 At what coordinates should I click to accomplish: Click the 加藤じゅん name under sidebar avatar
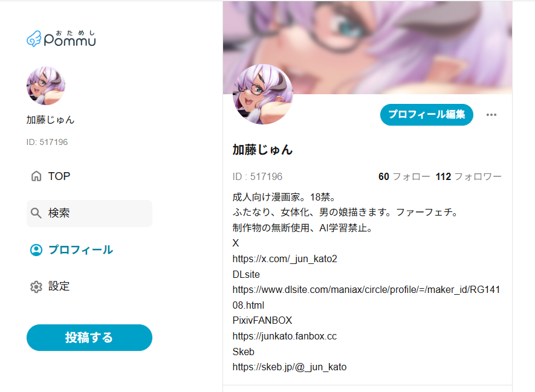click(x=51, y=120)
